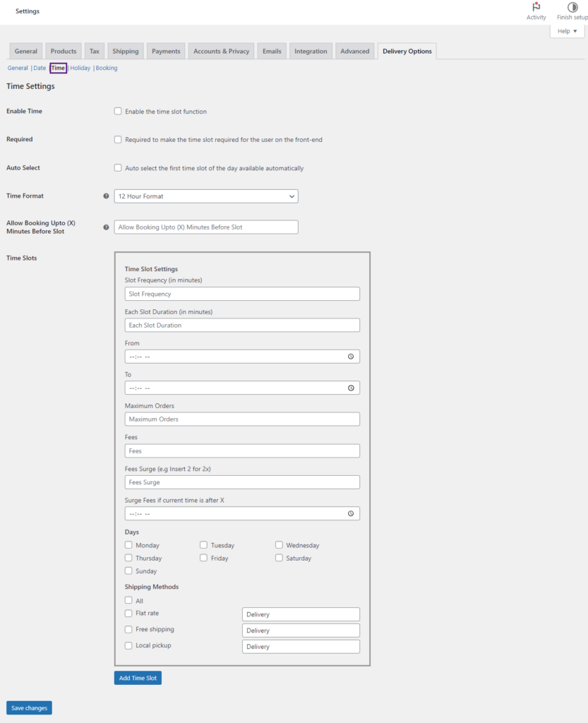Switch to the General settings tab

click(x=26, y=51)
